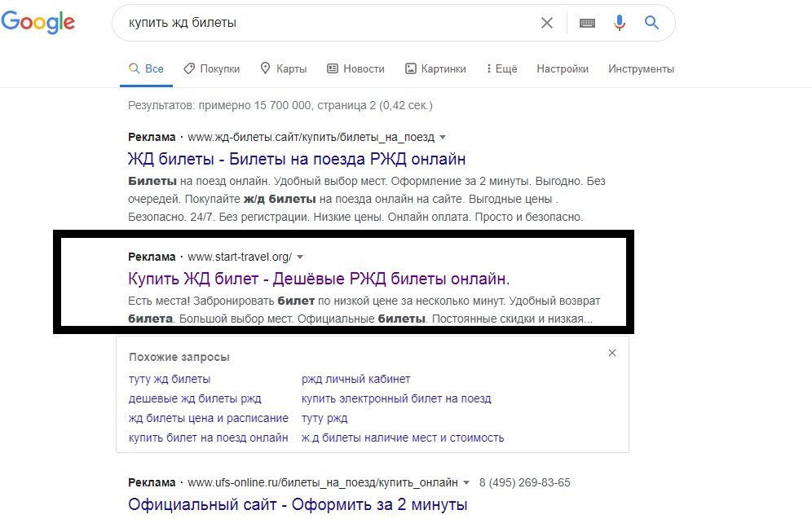Open ЖД билеты - Билеты на поезда РЖД онлайн
This screenshot has width=812, height=519.
click(x=297, y=159)
